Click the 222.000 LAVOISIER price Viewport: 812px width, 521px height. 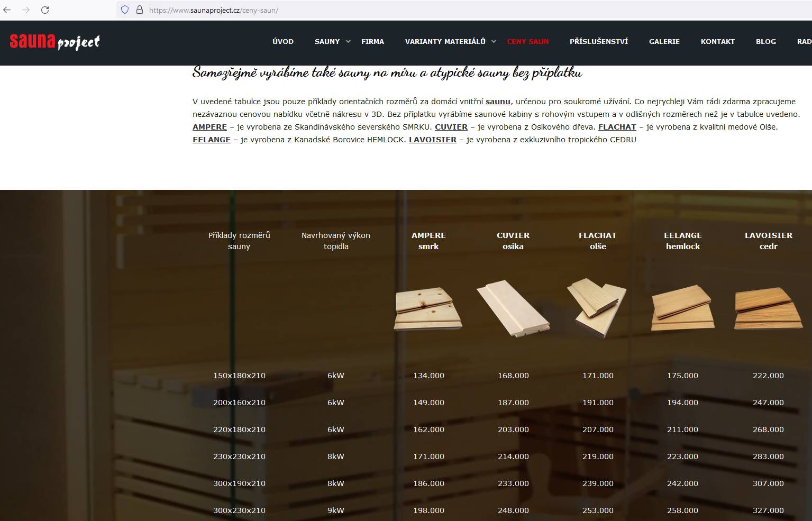tap(768, 376)
